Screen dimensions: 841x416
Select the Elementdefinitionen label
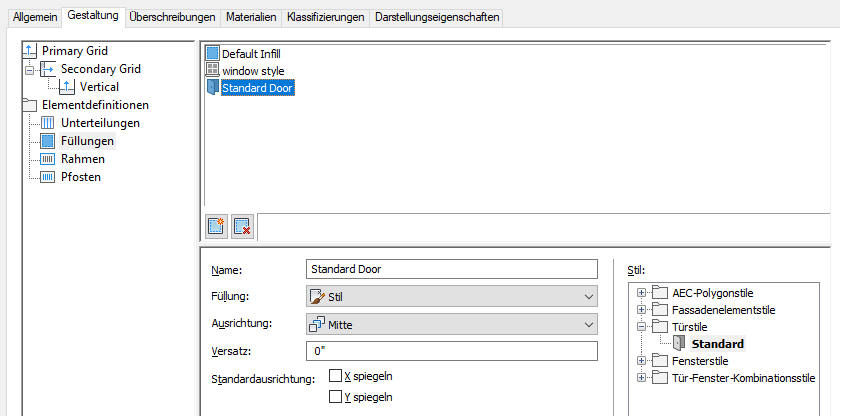(95, 105)
